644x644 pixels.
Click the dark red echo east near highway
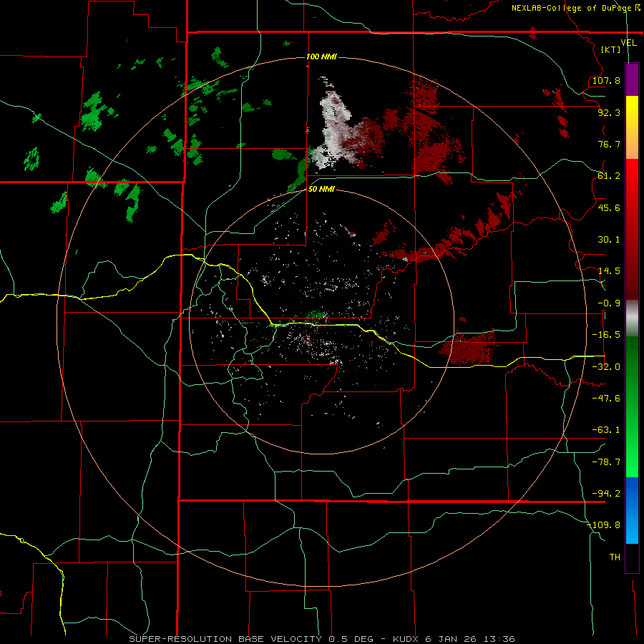[x=467, y=348]
